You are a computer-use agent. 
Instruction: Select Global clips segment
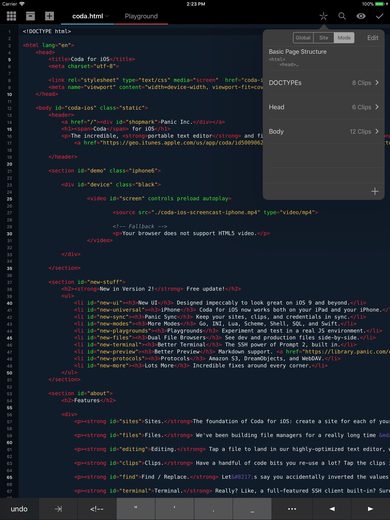(303, 38)
